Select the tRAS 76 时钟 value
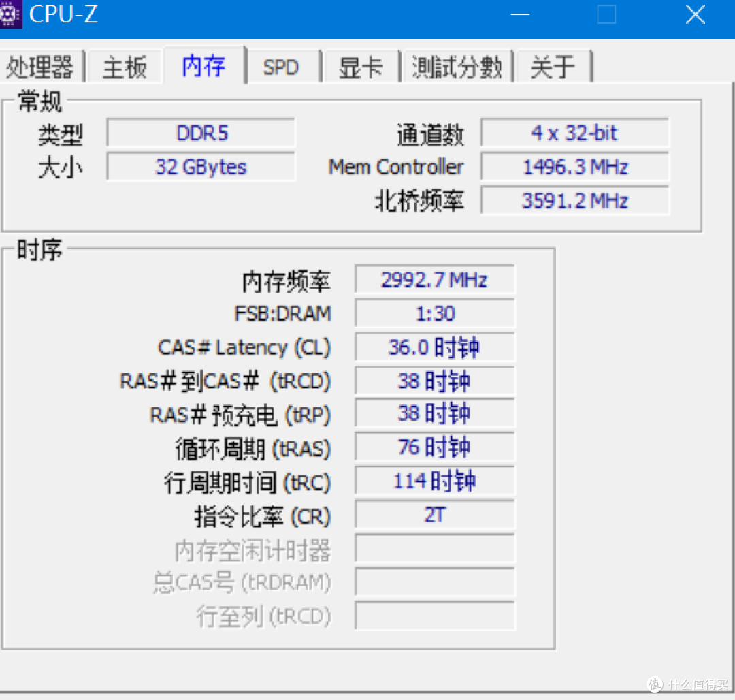This screenshot has width=735, height=700. pyautogui.click(x=434, y=447)
